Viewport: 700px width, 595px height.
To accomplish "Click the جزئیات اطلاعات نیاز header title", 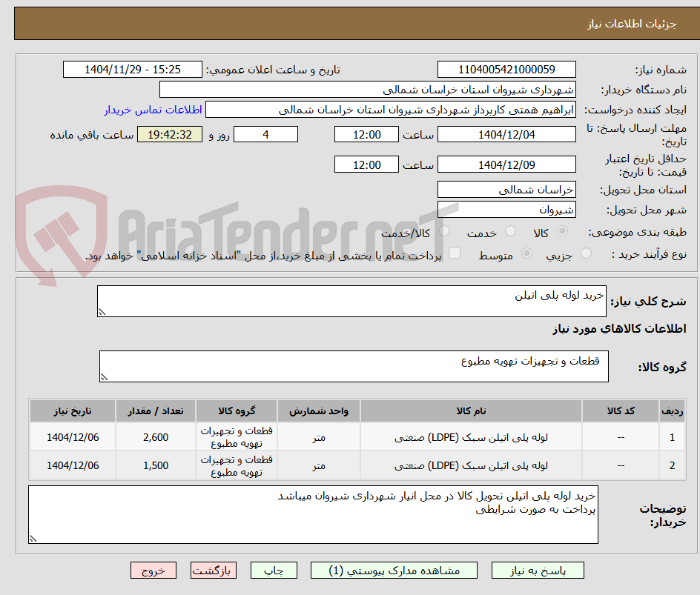I will click(632, 24).
